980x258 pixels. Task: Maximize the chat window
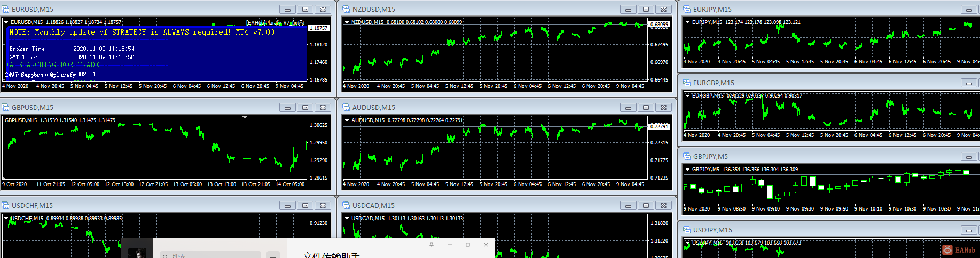(468, 245)
